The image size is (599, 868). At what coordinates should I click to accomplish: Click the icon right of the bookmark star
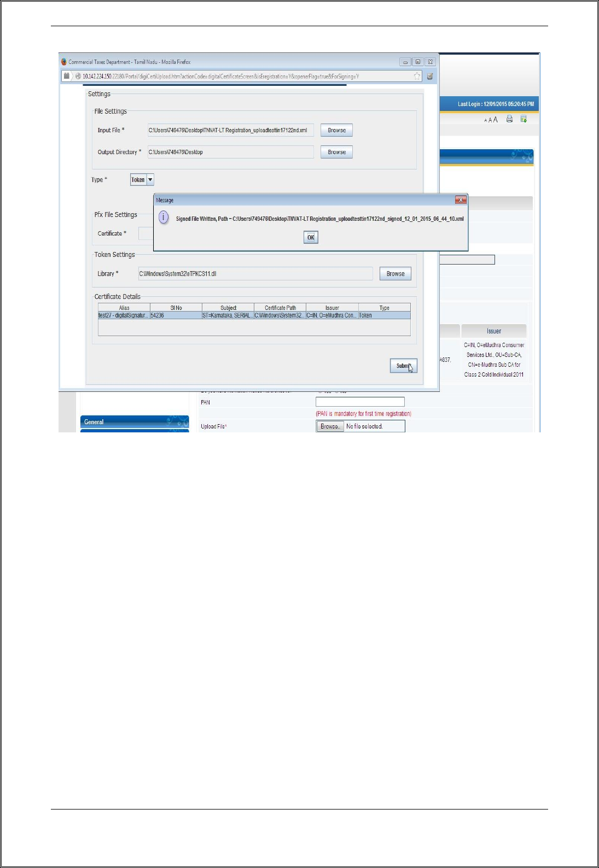pyautogui.click(x=431, y=76)
